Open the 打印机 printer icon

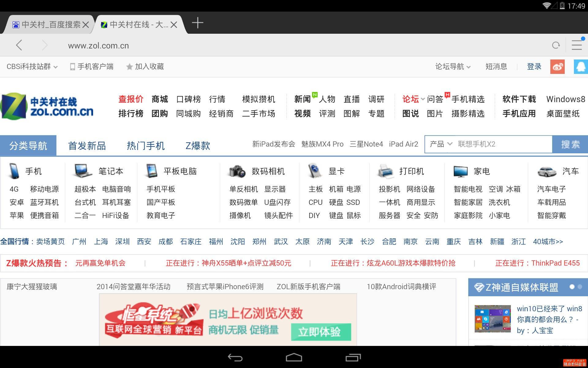(385, 171)
